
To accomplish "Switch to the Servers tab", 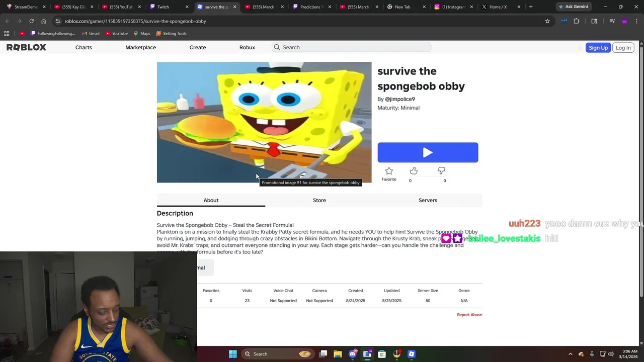I will (x=428, y=200).
